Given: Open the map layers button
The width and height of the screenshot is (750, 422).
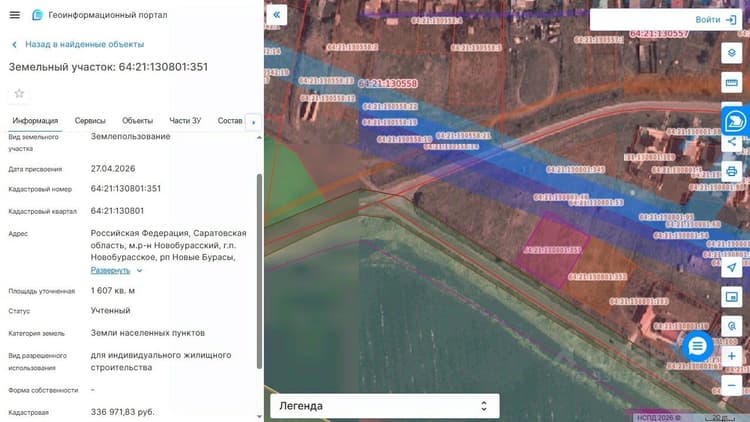Looking at the screenshot, I should click(x=731, y=53).
